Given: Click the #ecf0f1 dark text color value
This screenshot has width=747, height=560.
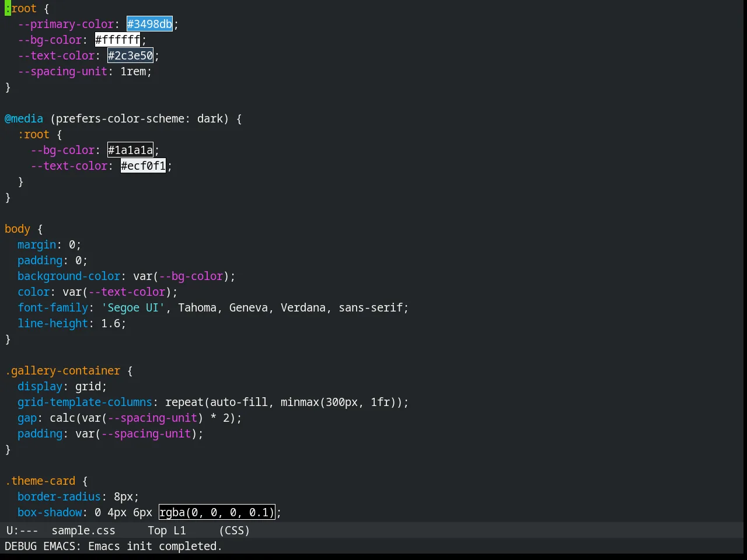Looking at the screenshot, I should (x=144, y=166).
